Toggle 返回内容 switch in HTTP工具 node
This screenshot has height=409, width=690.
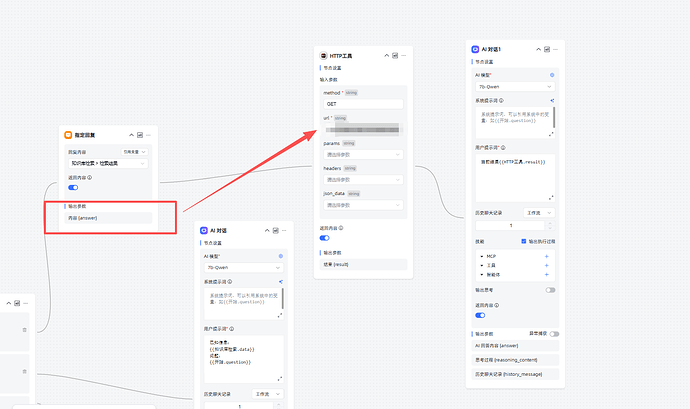point(325,238)
